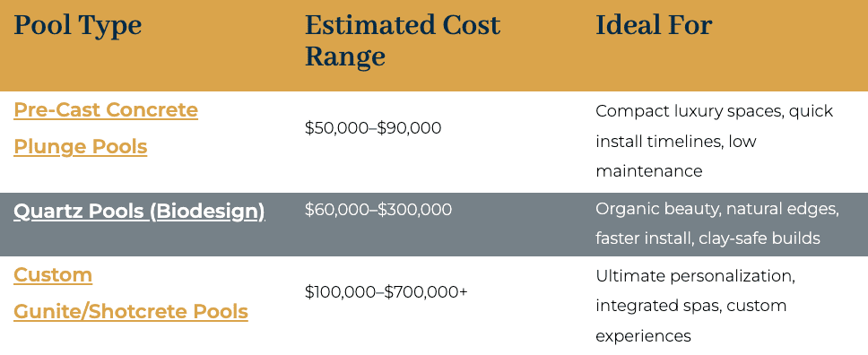Click 'integrated spas, custom' text line
868x355 pixels.
[690, 306]
